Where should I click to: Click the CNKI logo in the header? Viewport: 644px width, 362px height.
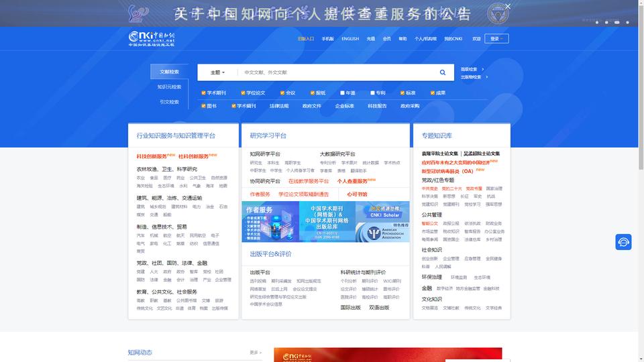click(152, 39)
